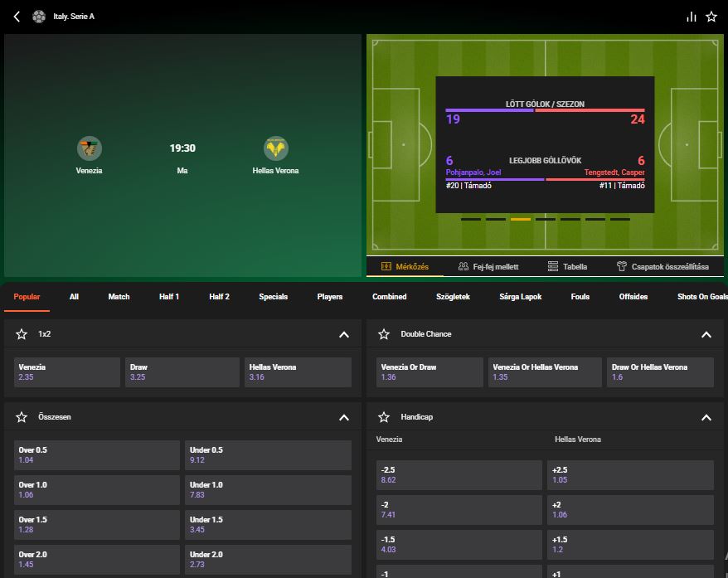Collapse the Handicap section

[706, 417]
